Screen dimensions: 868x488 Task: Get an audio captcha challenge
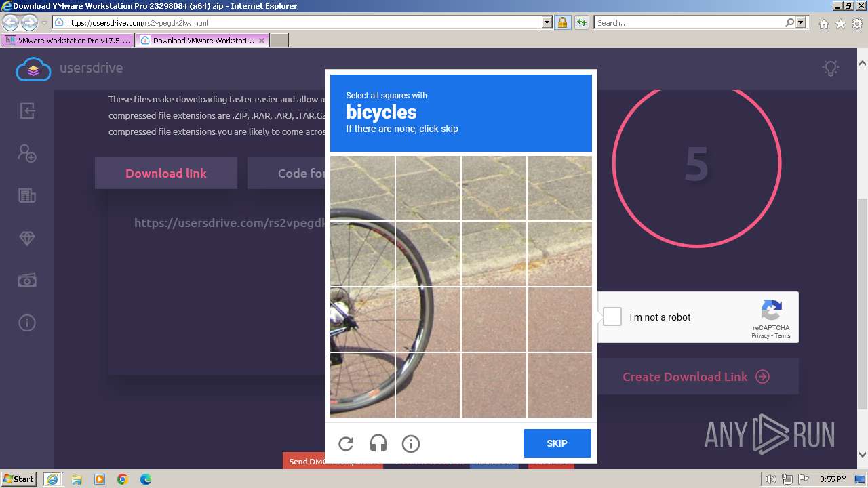coord(378,443)
